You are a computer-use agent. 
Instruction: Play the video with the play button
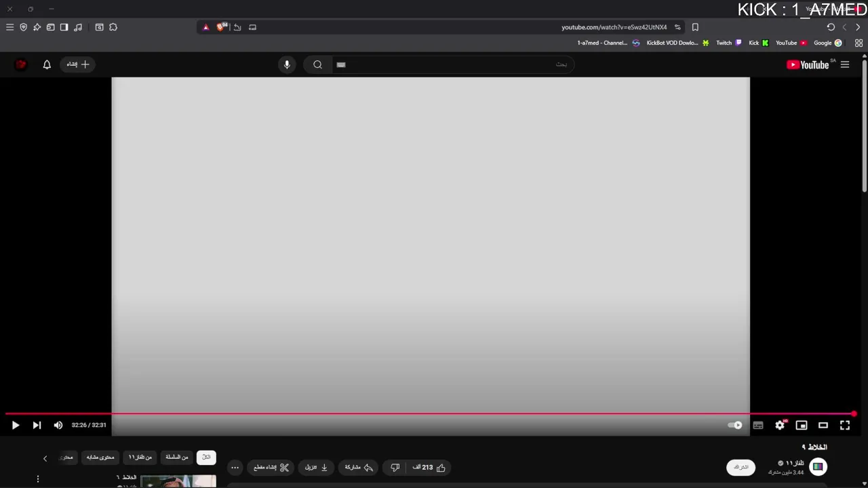(x=16, y=425)
